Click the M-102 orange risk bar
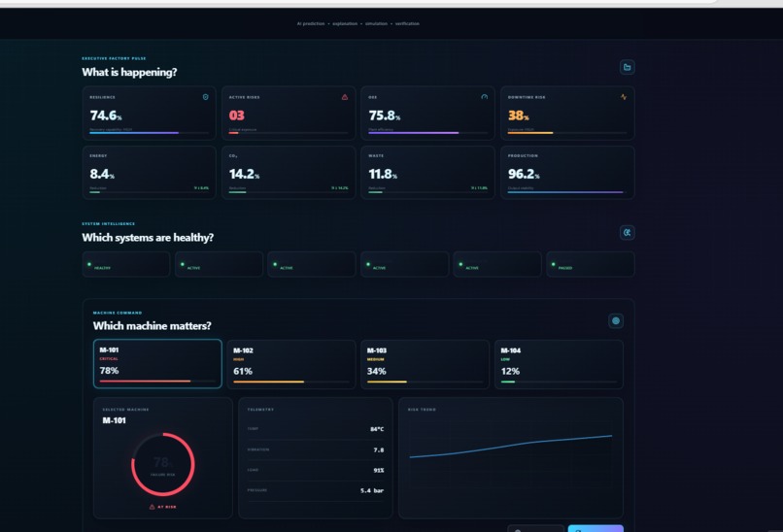The height and width of the screenshot is (532, 783). click(291, 382)
